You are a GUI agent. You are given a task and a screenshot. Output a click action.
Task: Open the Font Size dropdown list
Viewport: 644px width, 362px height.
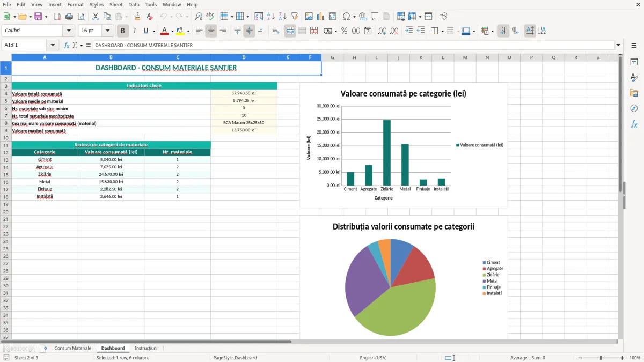[x=108, y=31]
